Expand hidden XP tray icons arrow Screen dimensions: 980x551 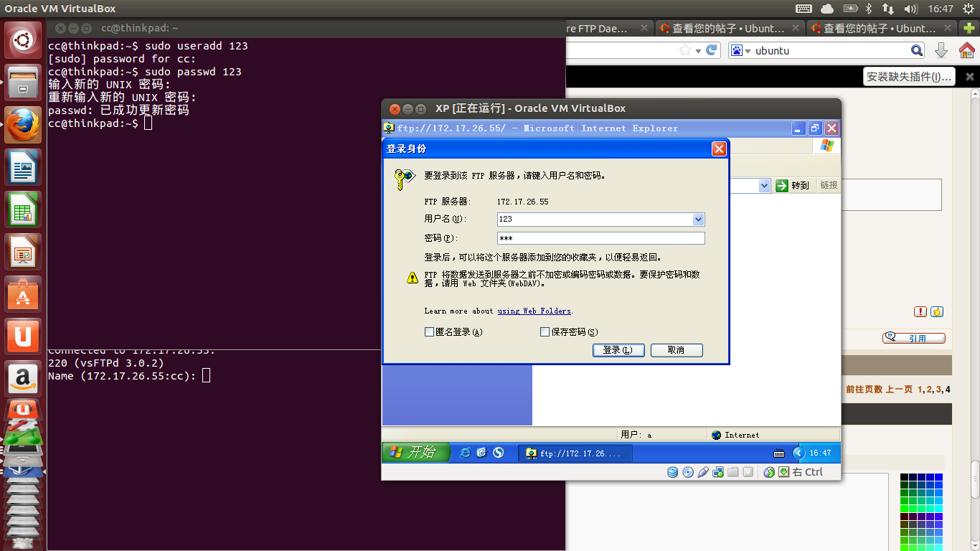[798, 453]
